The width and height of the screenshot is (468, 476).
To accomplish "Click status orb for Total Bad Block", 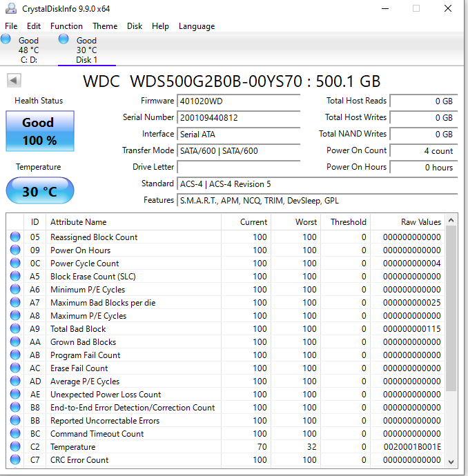I will tap(15, 328).
